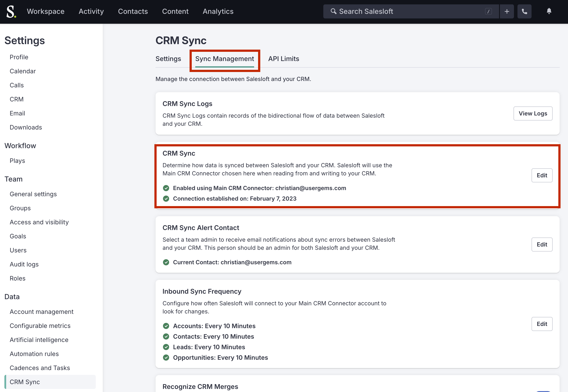Click the green check beside Enabled using Main CRM Connector

[166, 188]
